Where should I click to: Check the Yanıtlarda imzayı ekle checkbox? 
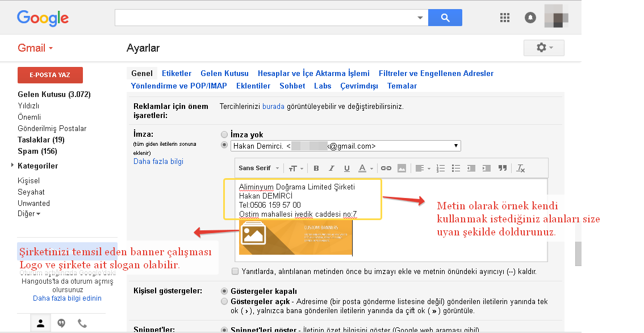click(235, 271)
